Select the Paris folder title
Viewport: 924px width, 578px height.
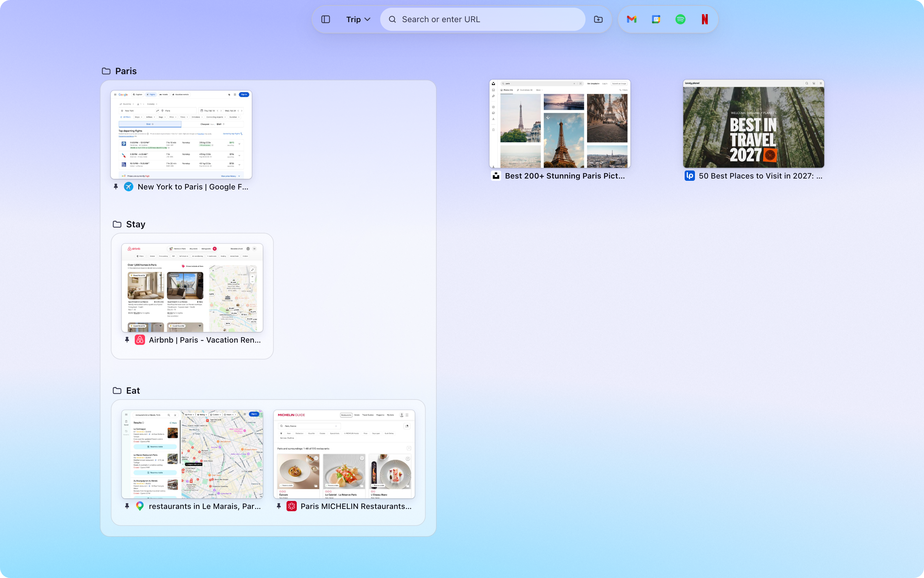[126, 71]
